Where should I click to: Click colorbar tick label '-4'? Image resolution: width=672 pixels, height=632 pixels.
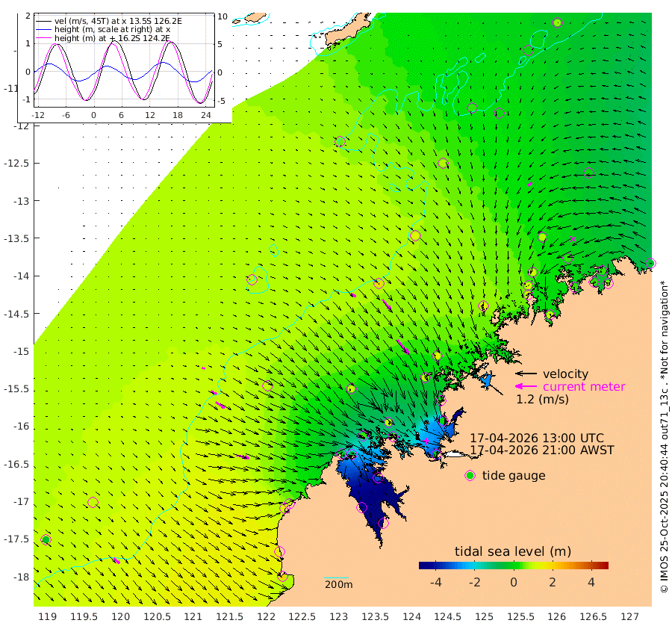[x=435, y=582]
